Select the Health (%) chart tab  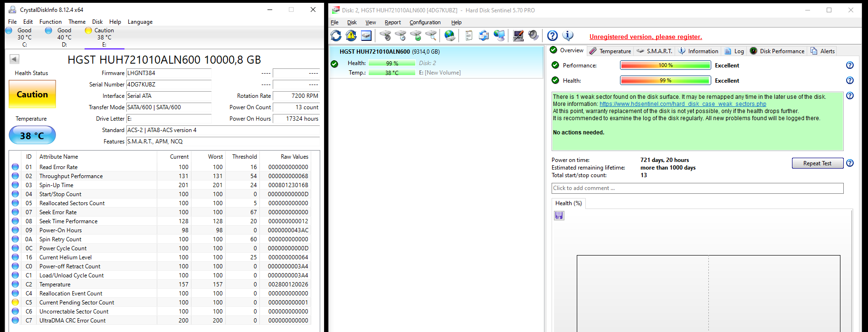(x=568, y=203)
